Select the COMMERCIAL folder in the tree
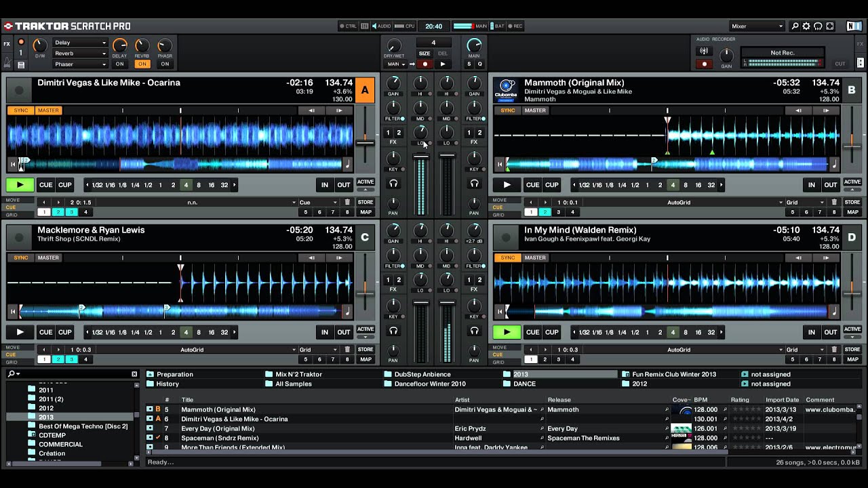The height and width of the screenshot is (488, 868). coord(60,445)
